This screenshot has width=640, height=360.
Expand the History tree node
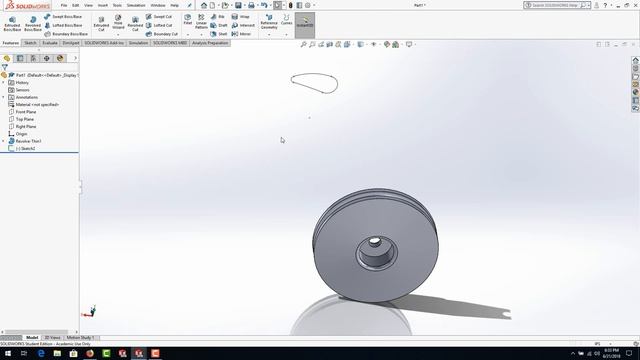[4, 82]
